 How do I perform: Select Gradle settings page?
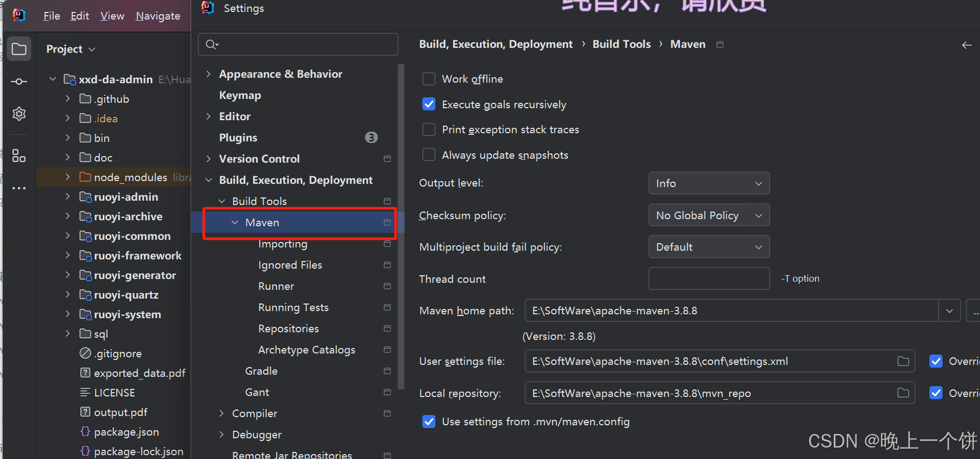pos(261,371)
